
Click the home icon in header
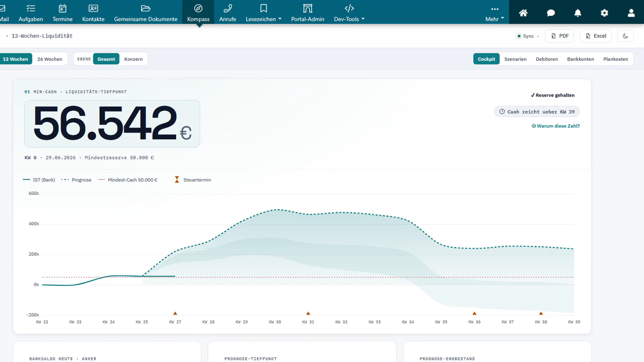[x=523, y=13]
